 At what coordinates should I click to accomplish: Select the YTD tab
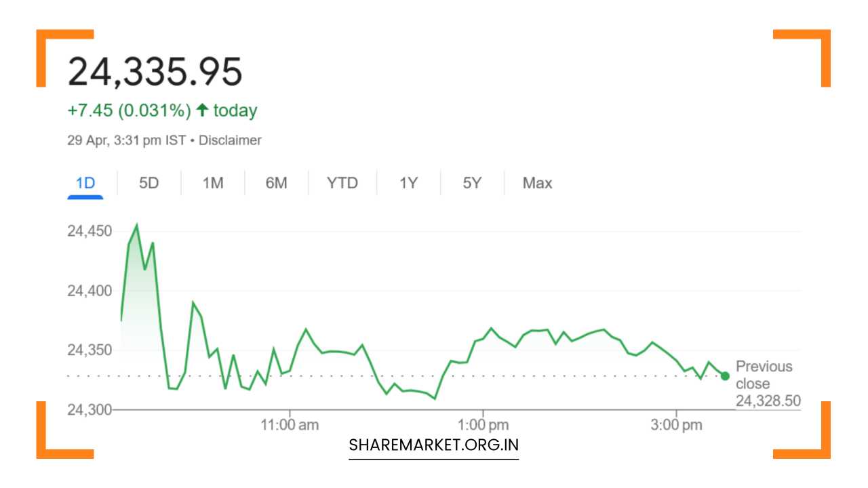click(342, 183)
